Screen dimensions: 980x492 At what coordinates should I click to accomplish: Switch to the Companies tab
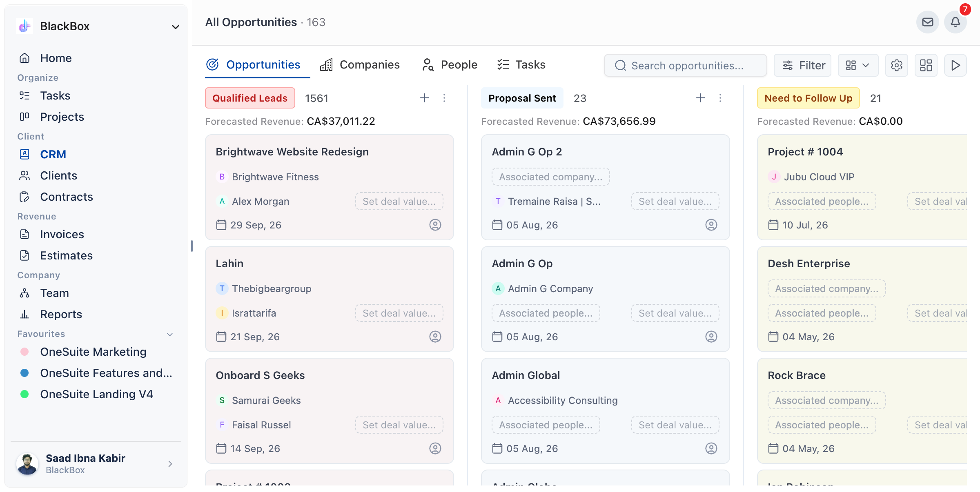pos(360,64)
